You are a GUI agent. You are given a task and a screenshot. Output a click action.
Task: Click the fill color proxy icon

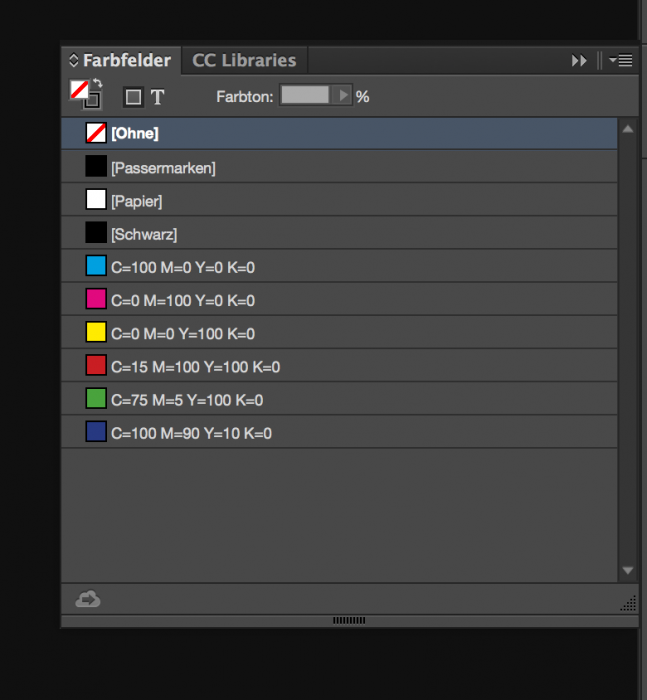(x=79, y=90)
